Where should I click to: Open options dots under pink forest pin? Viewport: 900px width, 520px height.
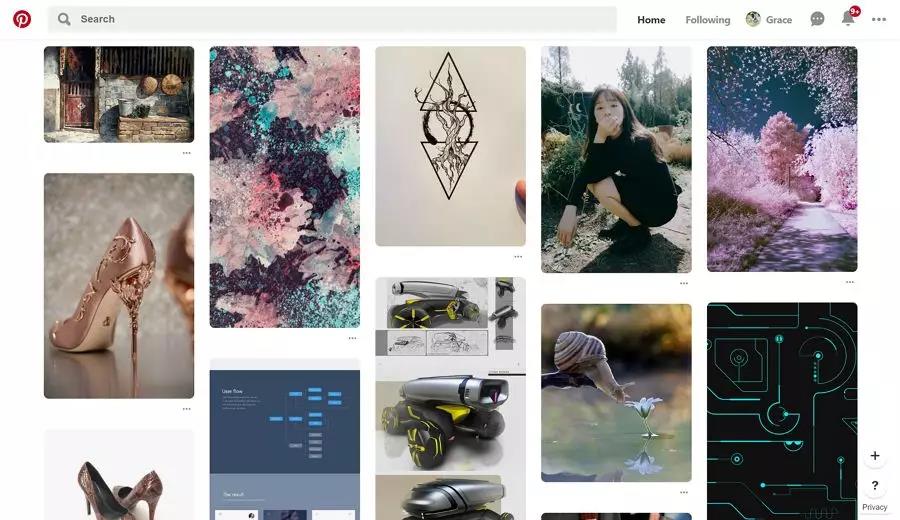(849, 282)
